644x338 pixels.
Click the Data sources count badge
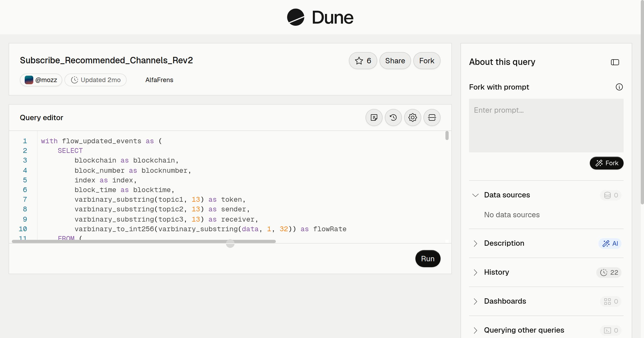click(611, 195)
